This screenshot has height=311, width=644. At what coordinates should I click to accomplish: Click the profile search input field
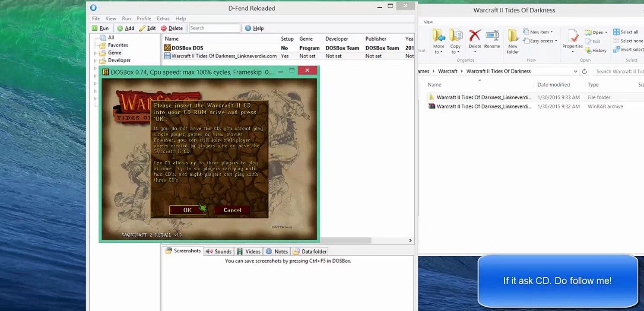pyautogui.click(x=214, y=28)
